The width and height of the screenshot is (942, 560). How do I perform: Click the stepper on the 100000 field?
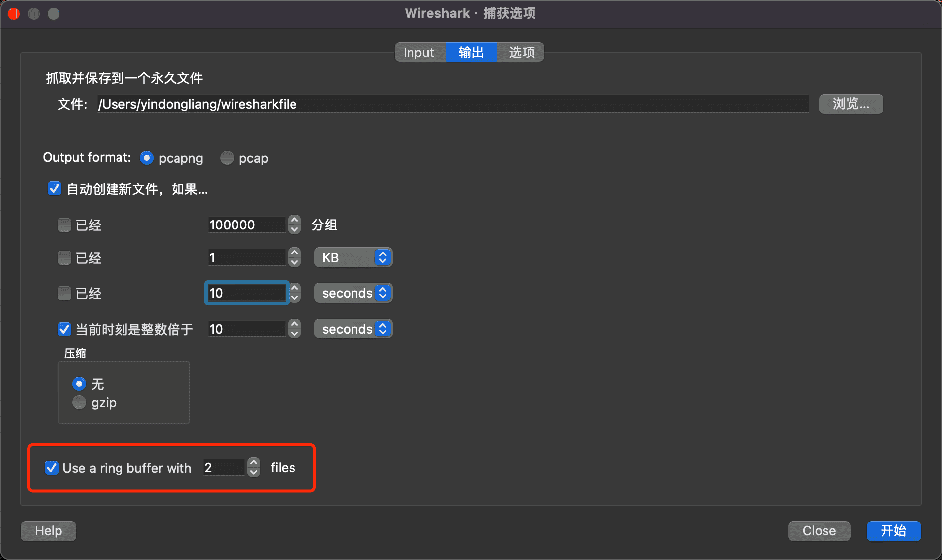click(294, 225)
